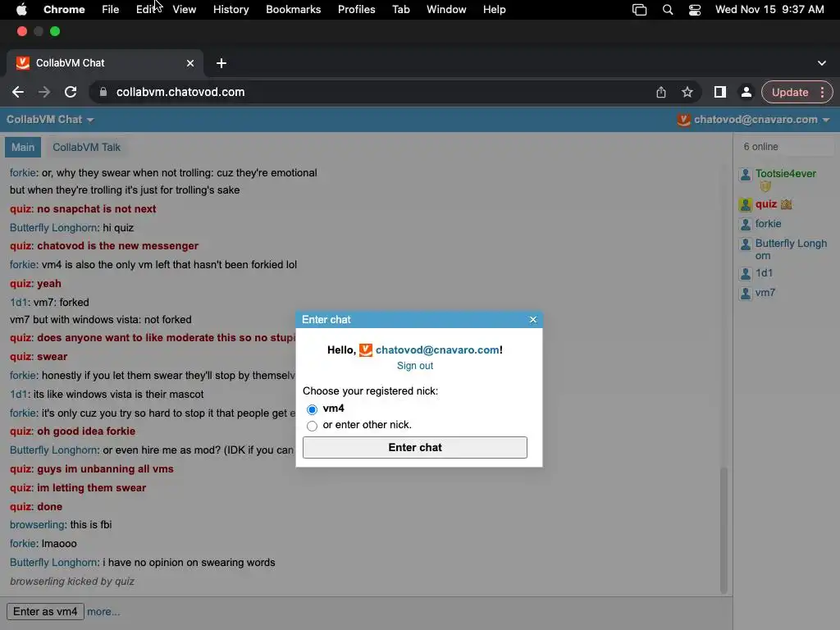This screenshot has height=630, width=840.
Task: Expand the tab search chevron
Action: pyautogui.click(x=822, y=63)
